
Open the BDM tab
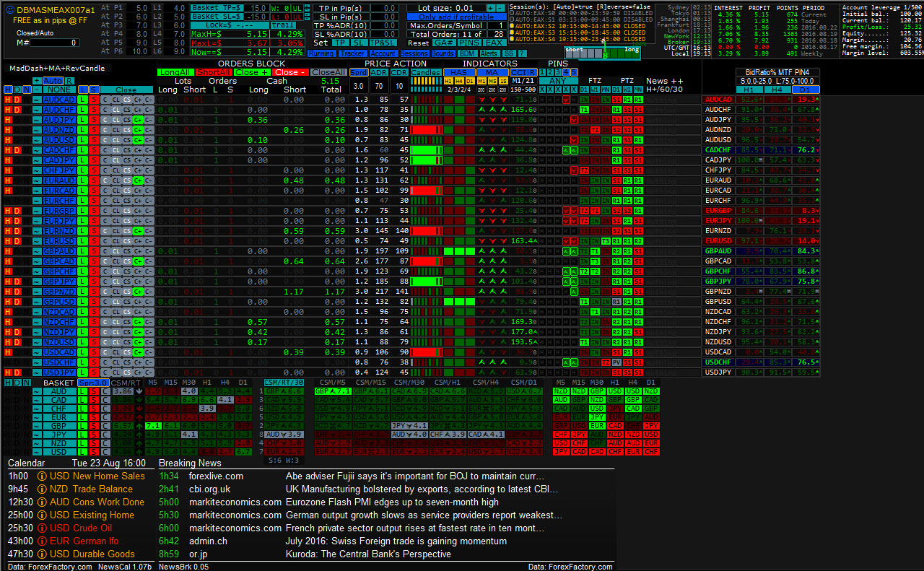click(467, 53)
